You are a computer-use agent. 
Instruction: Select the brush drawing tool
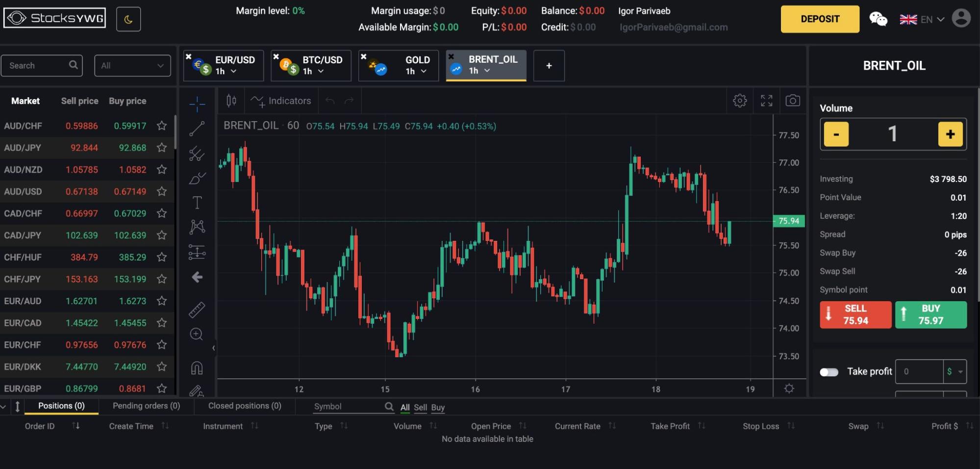[x=197, y=178]
